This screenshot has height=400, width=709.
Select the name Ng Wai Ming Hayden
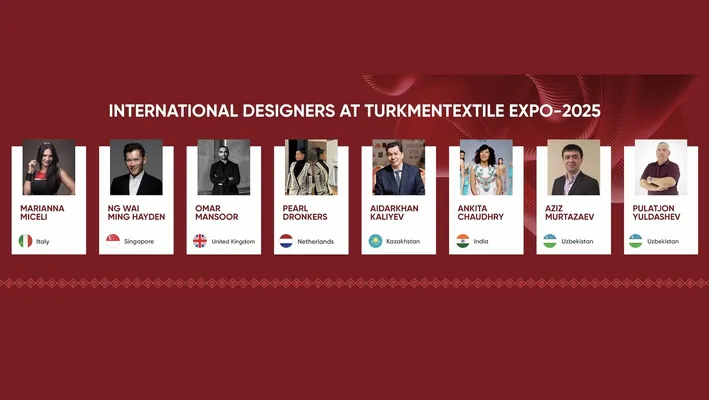136,212
